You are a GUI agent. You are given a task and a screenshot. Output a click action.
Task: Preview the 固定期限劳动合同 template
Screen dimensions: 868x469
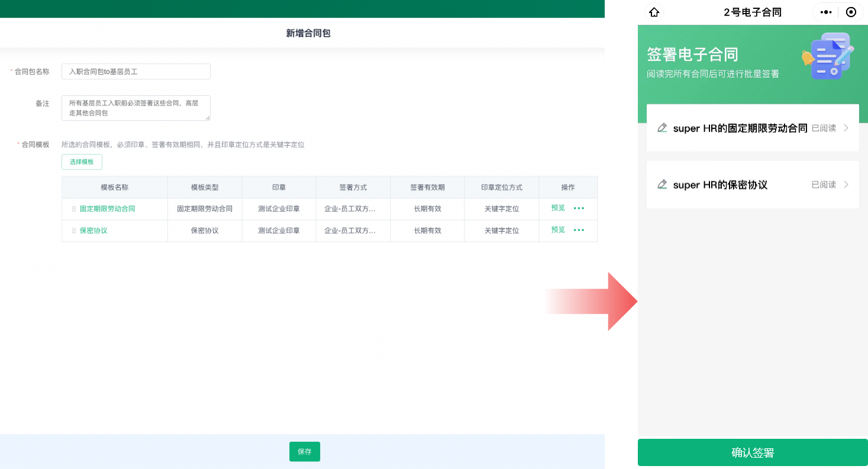click(557, 208)
